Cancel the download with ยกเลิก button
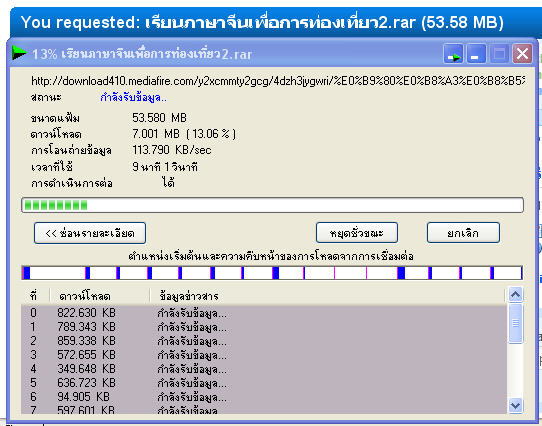542x426 pixels. pyautogui.click(x=463, y=233)
